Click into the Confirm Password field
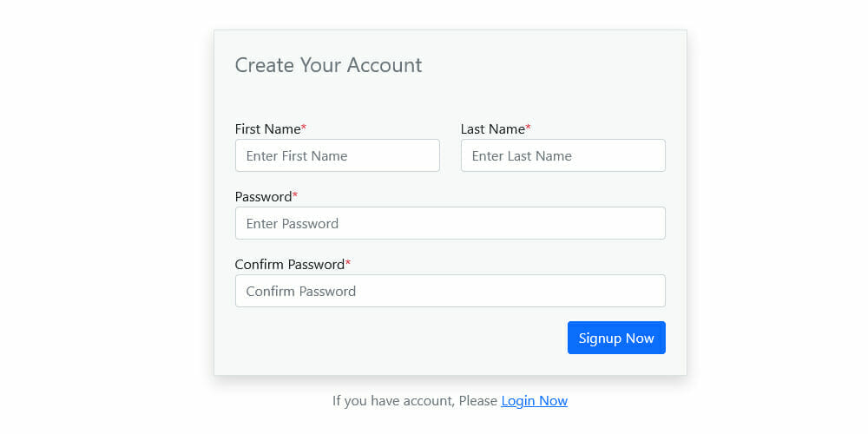 (450, 292)
